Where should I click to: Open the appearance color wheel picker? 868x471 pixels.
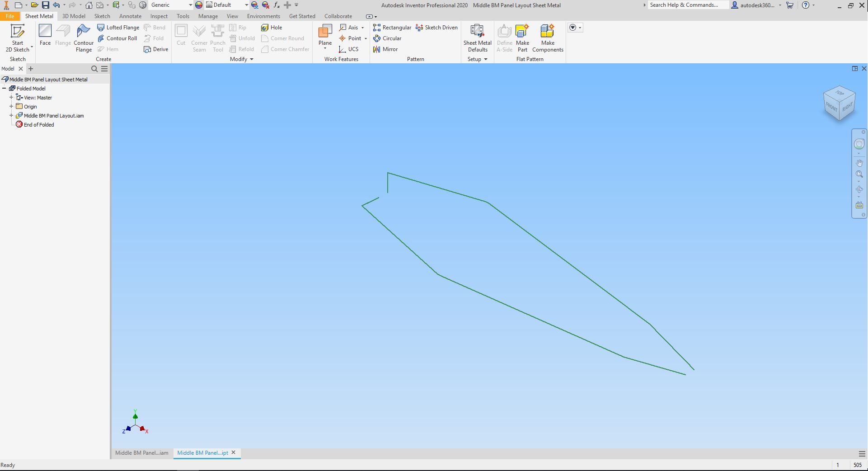click(x=199, y=5)
